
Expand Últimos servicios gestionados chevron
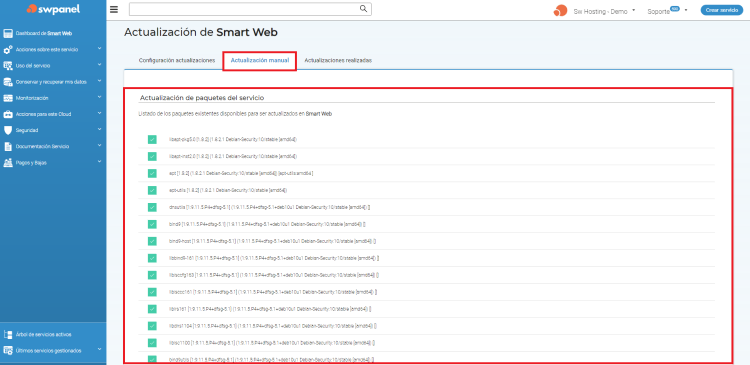coord(99,350)
